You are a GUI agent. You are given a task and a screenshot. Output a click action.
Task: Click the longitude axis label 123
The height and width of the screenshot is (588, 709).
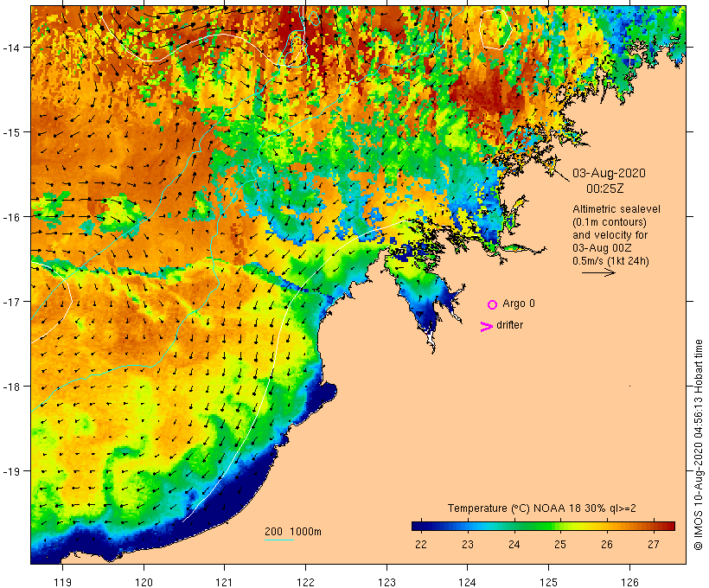point(386,582)
